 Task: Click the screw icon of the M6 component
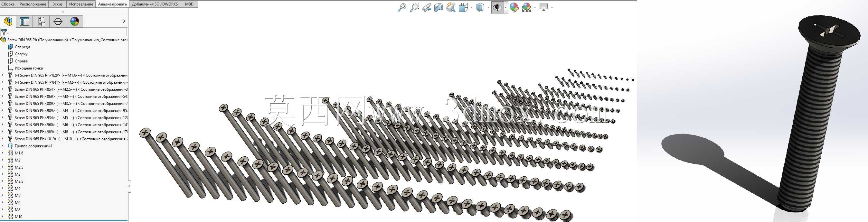(x=10, y=125)
